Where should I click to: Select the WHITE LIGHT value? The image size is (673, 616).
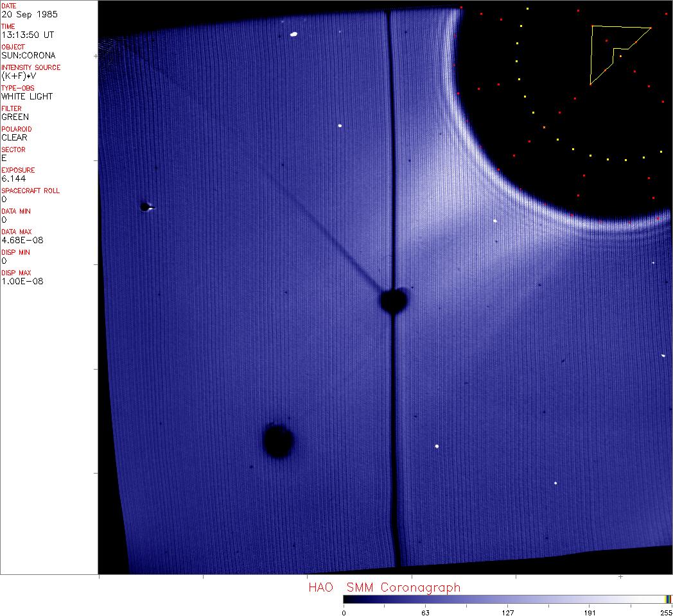tap(27, 96)
